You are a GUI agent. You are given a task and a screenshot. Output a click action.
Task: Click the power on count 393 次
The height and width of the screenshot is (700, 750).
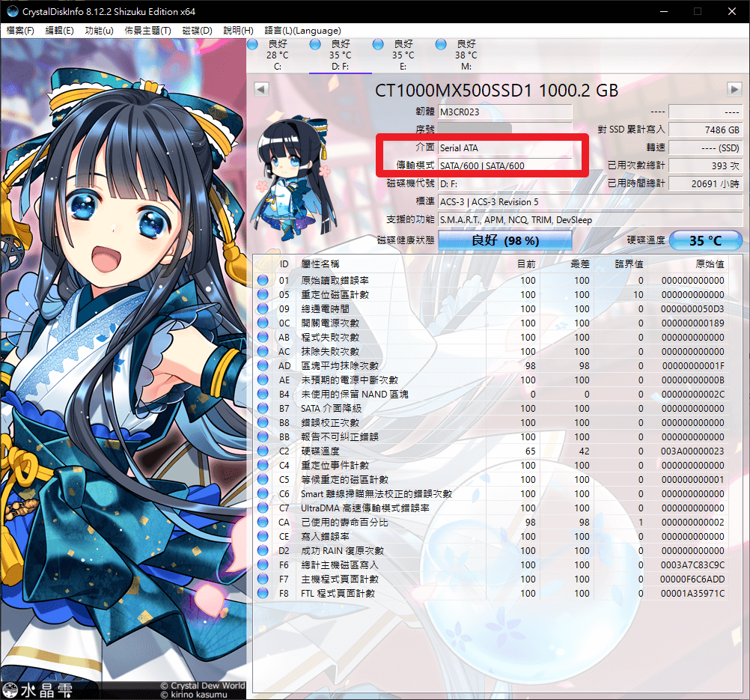pyautogui.click(x=706, y=165)
